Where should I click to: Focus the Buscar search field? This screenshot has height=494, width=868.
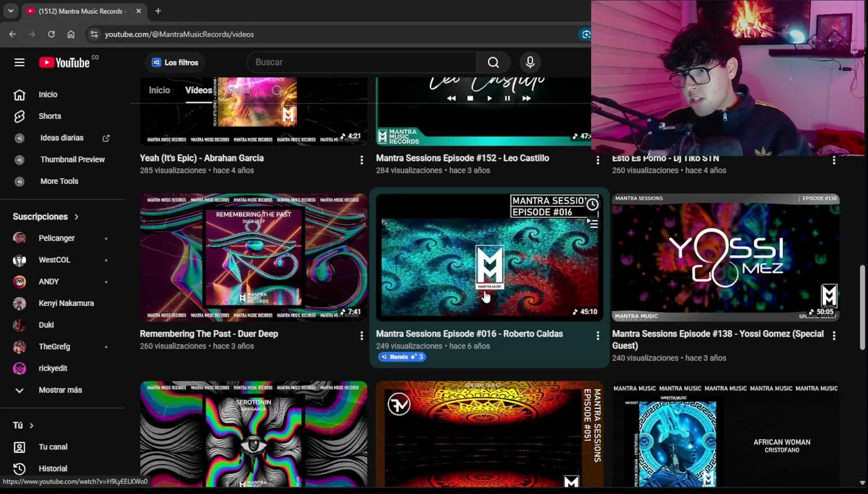click(x=361, y=62)
